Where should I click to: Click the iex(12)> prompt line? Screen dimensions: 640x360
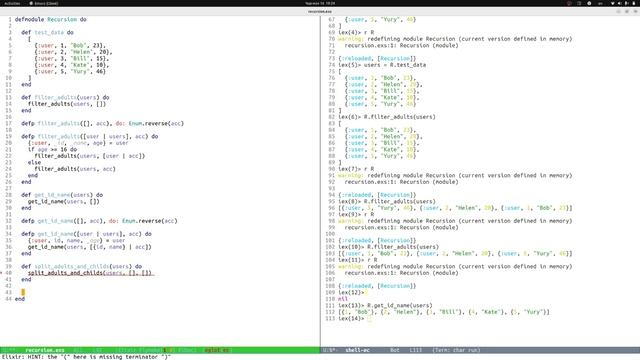353,292
